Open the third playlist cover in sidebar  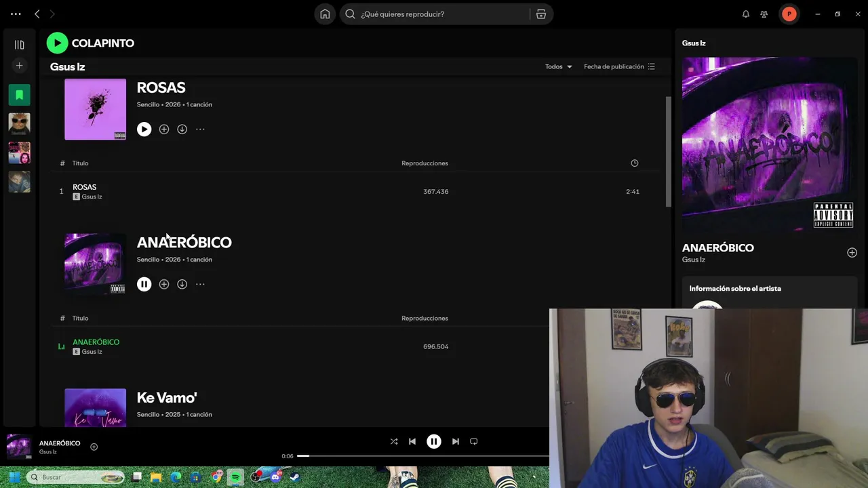point(19,152)
